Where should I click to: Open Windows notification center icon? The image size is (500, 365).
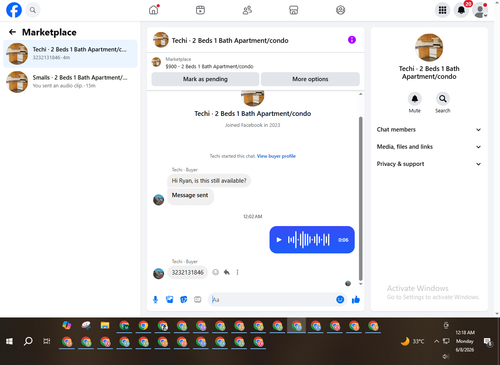tap(488, 341)
